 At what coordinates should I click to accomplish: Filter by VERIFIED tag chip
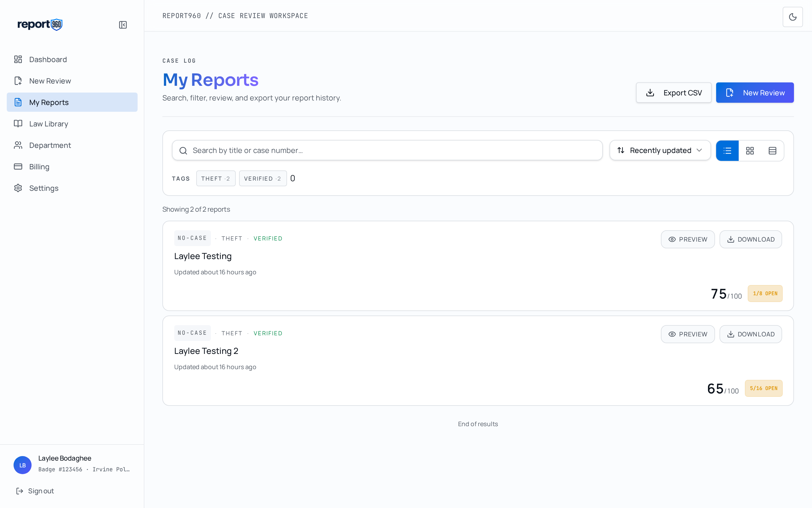click(x=263, y=178)
